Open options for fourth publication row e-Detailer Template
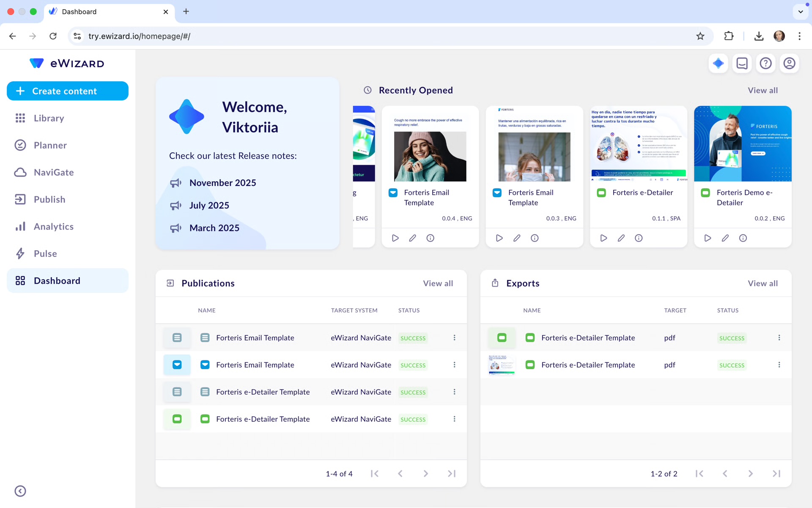 point(454,419)
